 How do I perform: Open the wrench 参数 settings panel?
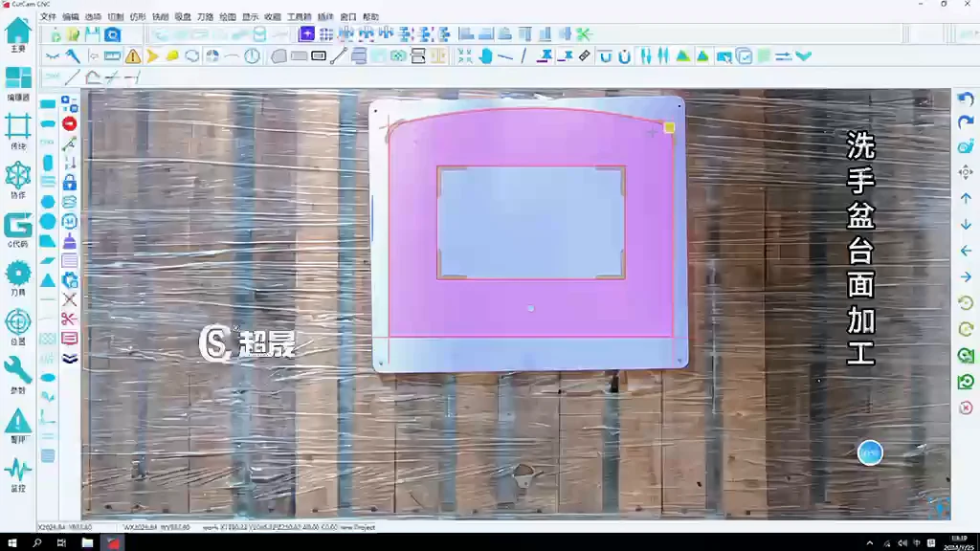click(18, 375)
